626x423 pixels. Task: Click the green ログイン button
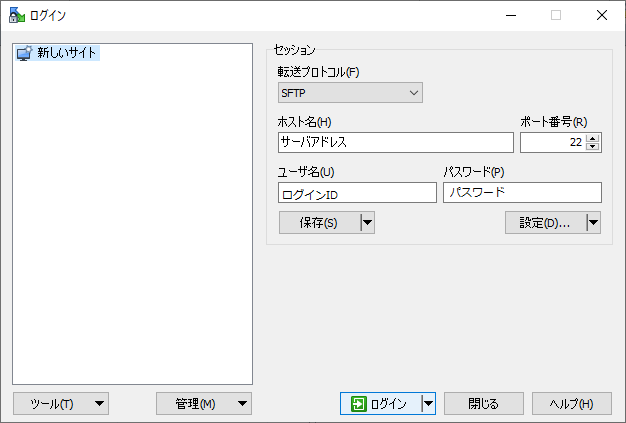380,403
